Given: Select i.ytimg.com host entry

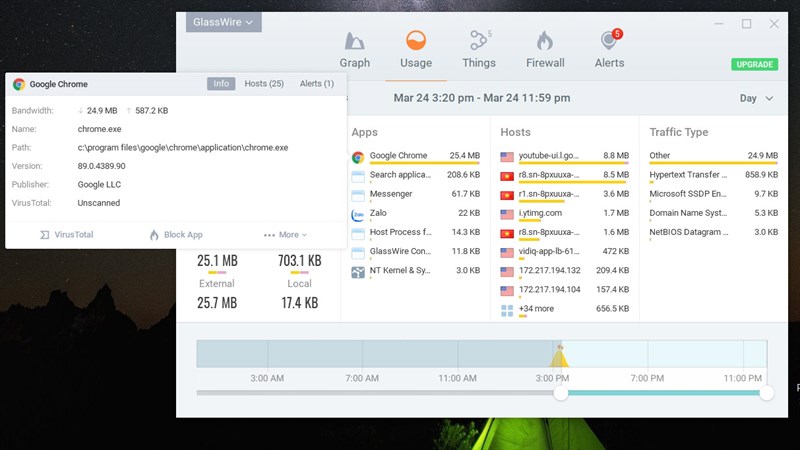Looking at the screenshot, I should click(x=565, y=214).
